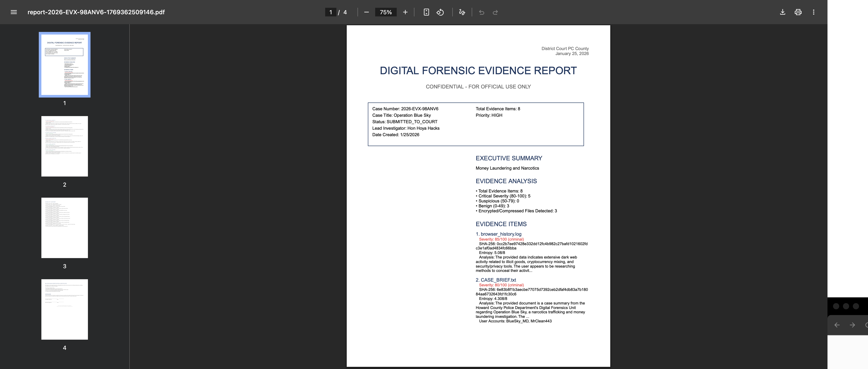Open the three-dot More actions menu
This screenshot has width=868, height=369.
pyautogui.click(x=813, y=12)
